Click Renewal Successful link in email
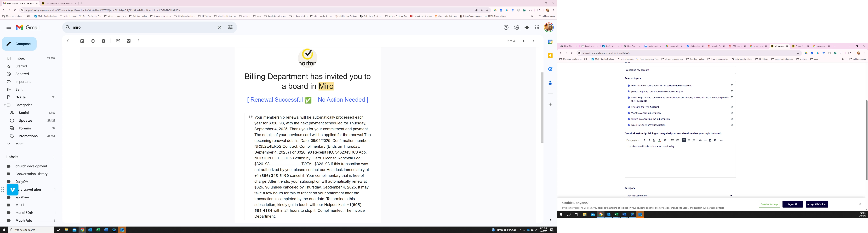 [307, 100]
